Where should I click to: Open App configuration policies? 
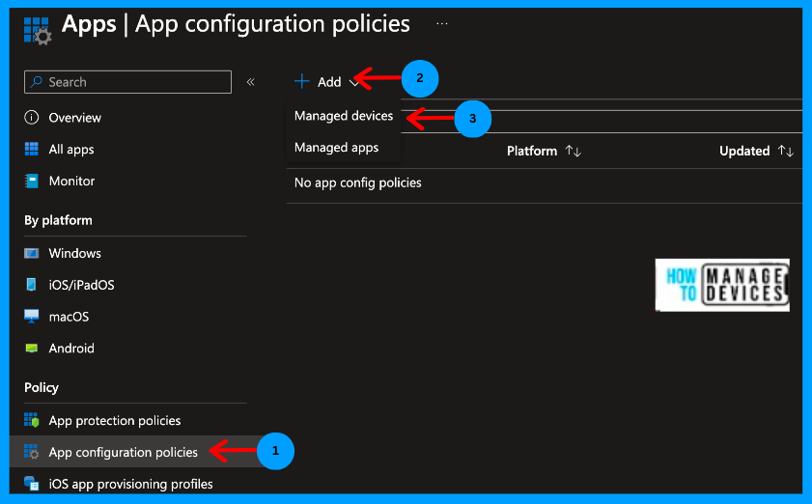[124, 452]
